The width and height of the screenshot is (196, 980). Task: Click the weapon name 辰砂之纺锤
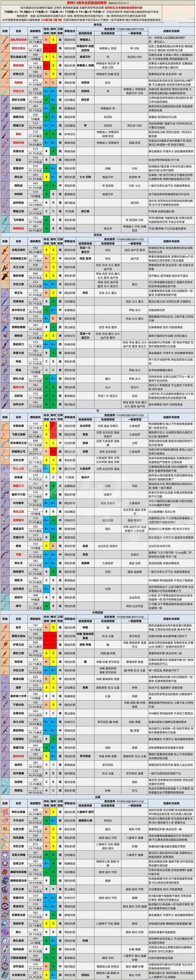(19, 100)
